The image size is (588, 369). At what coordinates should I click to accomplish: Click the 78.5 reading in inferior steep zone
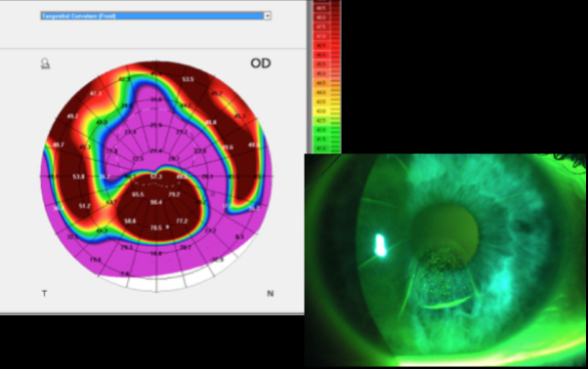[156, 227]
